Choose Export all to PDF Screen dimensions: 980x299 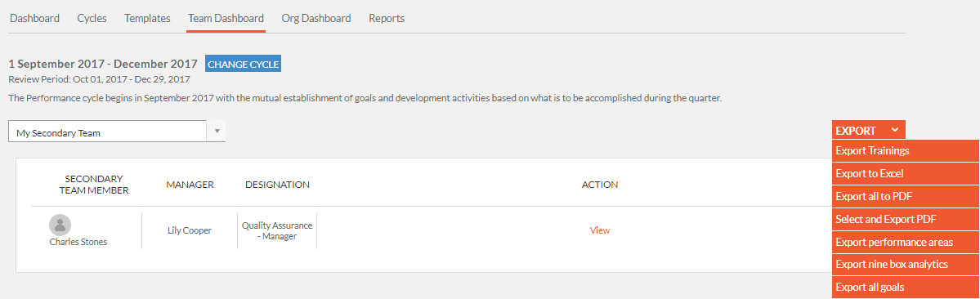[906, 196]
